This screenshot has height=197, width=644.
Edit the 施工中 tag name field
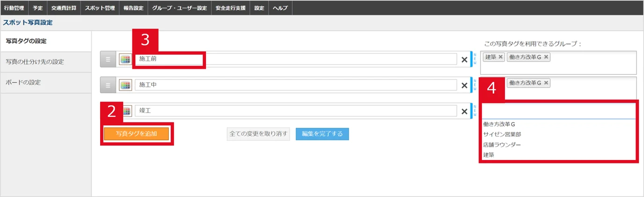tap(296, 85)
